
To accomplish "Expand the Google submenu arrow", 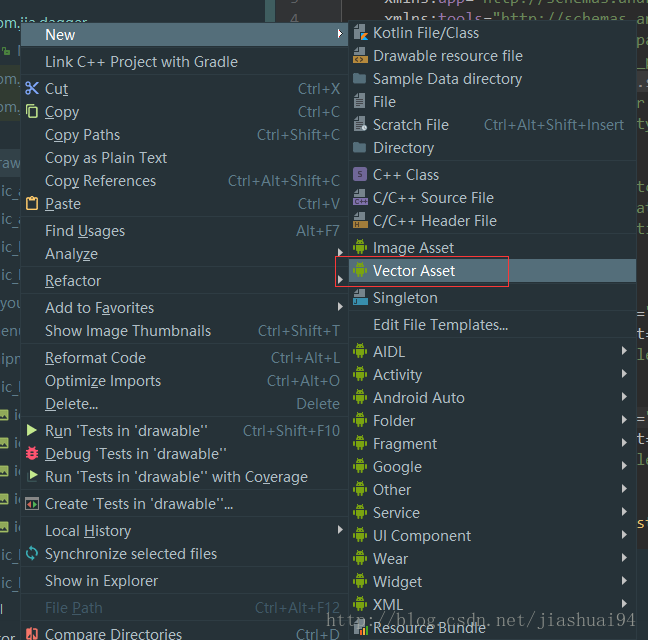I will 624,466.
